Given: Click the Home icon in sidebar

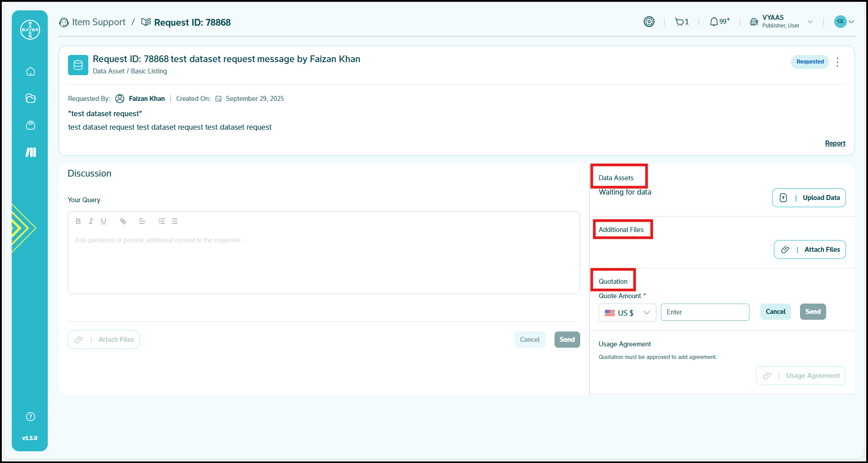Looking at the screenshot, I should (x=31, y=72).
